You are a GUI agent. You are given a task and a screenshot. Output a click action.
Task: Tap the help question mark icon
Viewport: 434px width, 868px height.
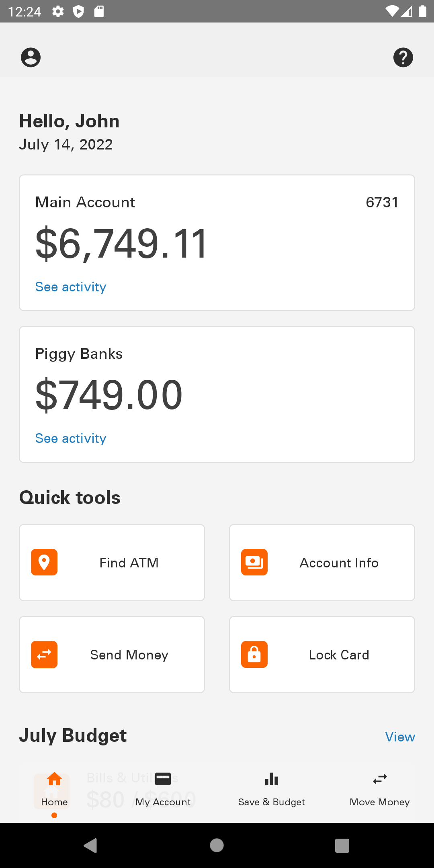tap(403, 57)
